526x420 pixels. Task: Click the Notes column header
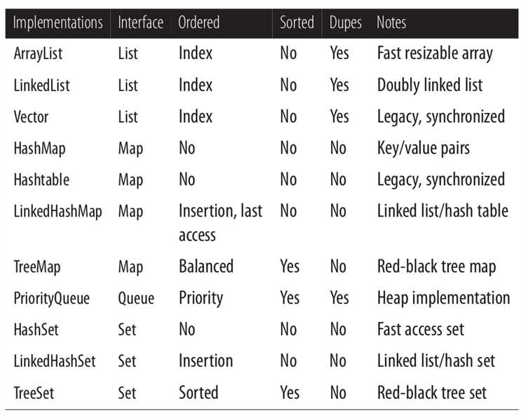(391, 22)
